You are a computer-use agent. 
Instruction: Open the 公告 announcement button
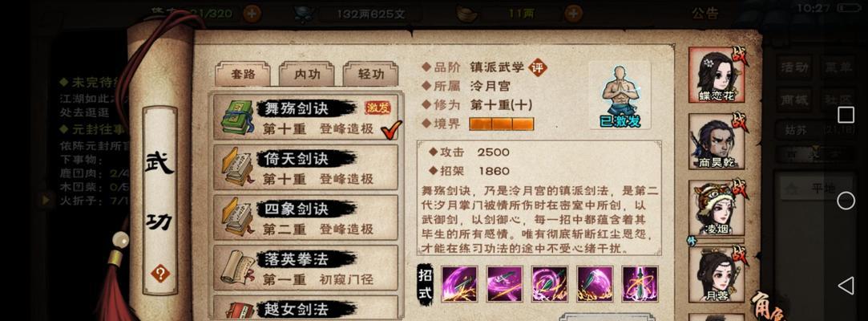(705, 14)
